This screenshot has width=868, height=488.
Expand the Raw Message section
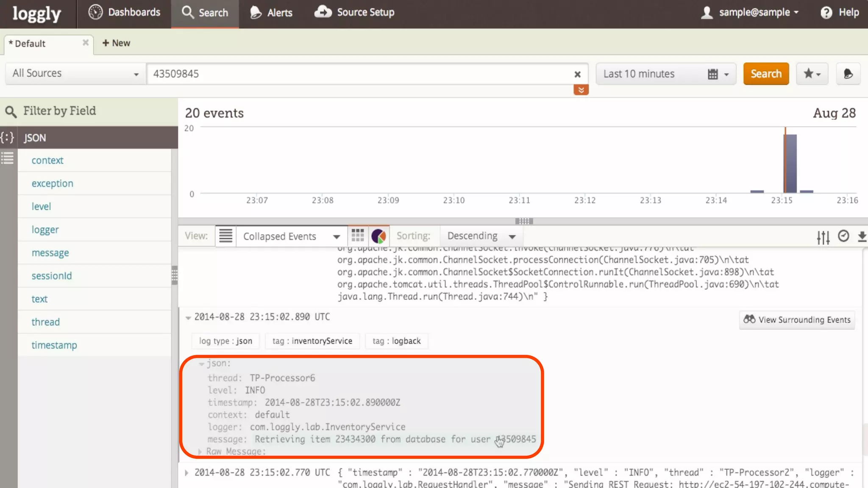(x=200, y=452)
